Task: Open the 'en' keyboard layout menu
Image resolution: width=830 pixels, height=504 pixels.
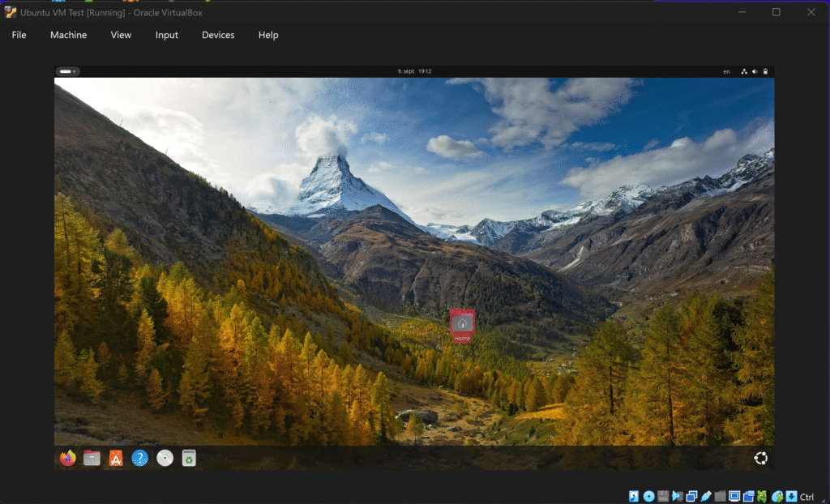Action: tap(726, 71)
